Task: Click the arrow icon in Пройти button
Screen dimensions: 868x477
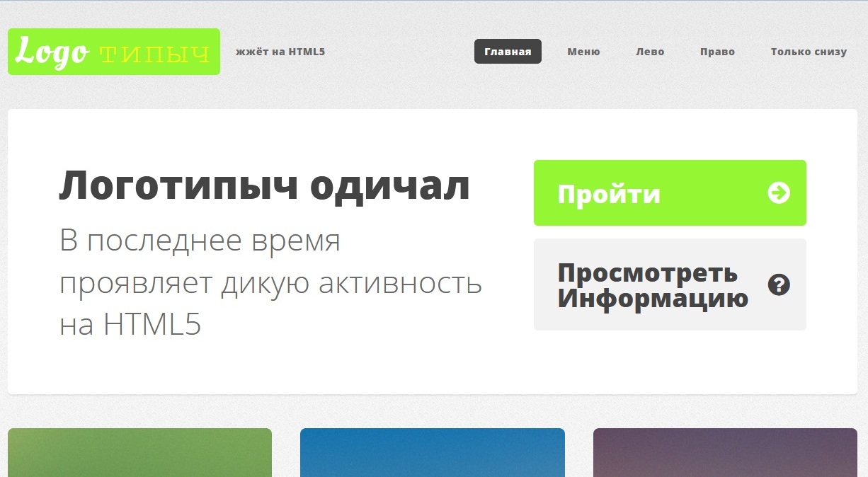Action: tap(779, 192)
